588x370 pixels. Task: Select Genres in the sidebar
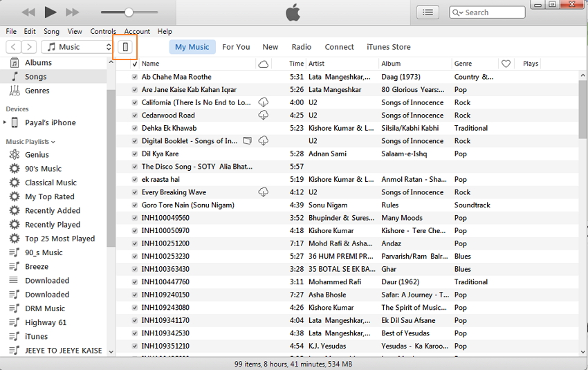[53, 91]
